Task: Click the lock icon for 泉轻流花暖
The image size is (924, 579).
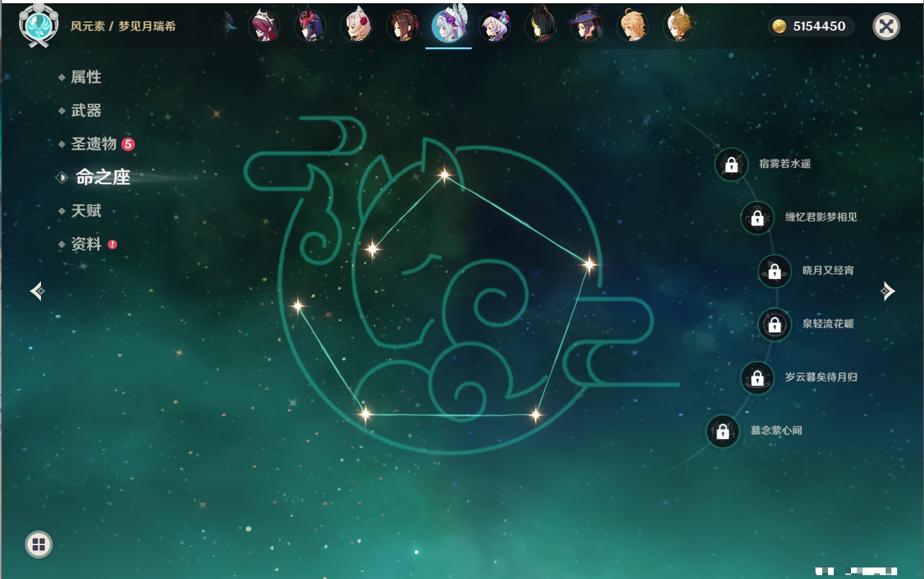Action: click(775, 324)
